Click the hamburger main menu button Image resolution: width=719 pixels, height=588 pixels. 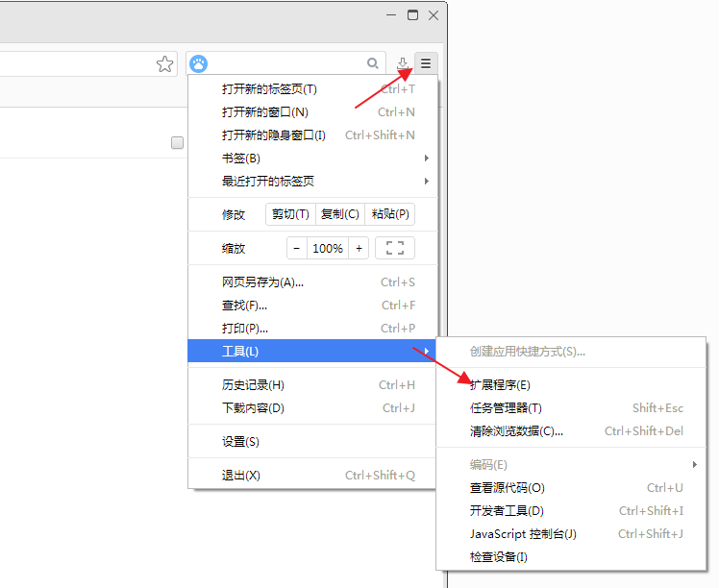pyautogui.click(x=426, y=63)
